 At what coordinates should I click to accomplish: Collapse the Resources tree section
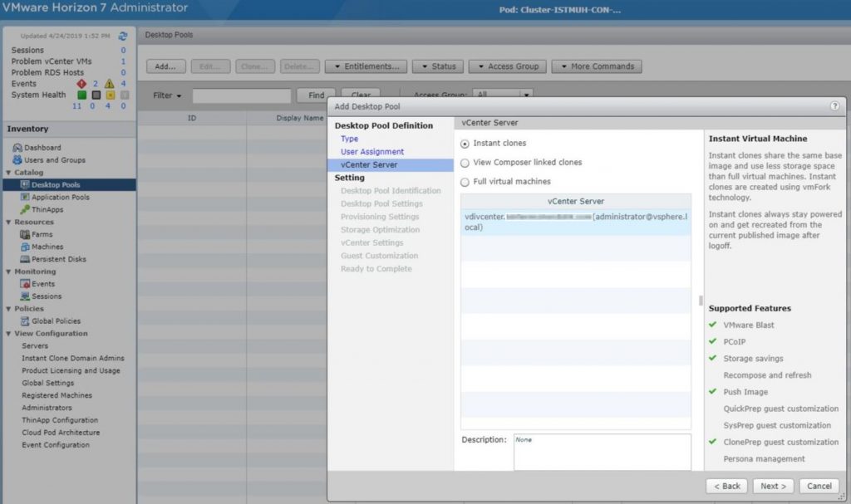tap(8, 223)
